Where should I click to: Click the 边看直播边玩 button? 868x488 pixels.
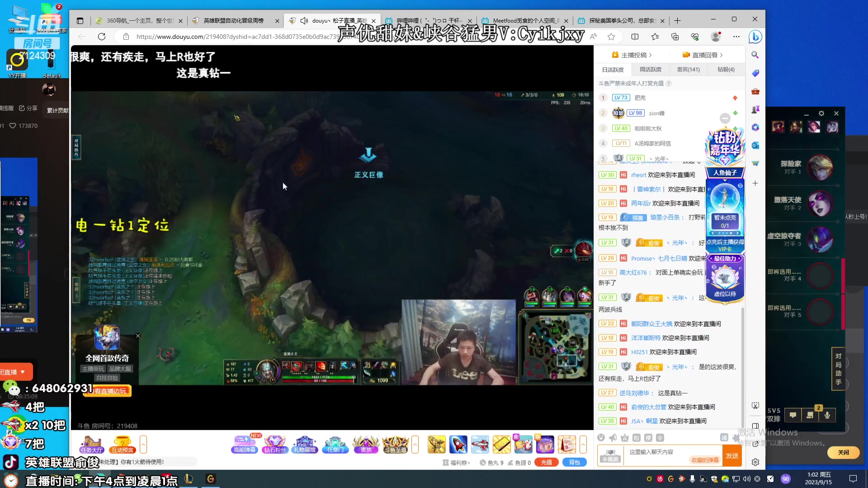click(x=108, y=391)
